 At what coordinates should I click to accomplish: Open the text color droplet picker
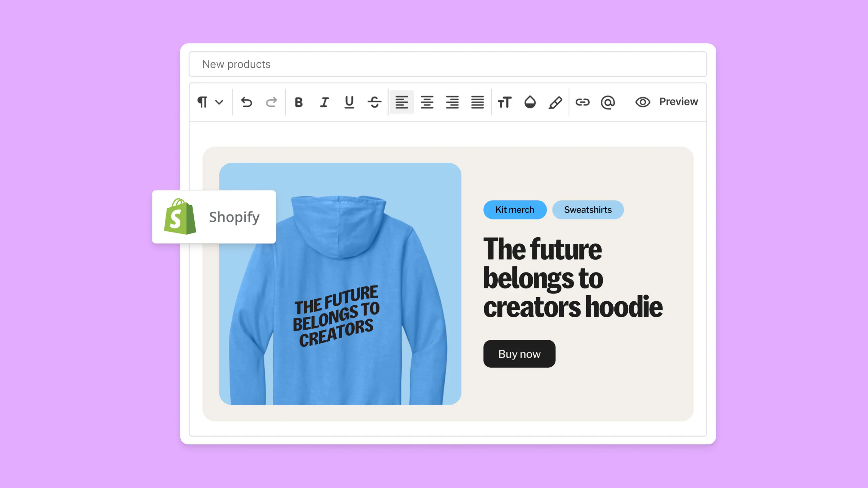click(x=530, y=102)
